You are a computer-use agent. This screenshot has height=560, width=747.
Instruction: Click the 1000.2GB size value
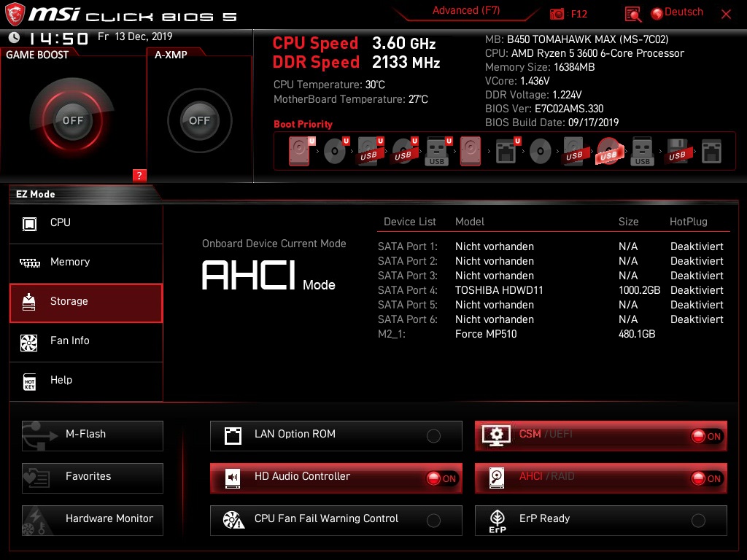(x=639, y=290)
